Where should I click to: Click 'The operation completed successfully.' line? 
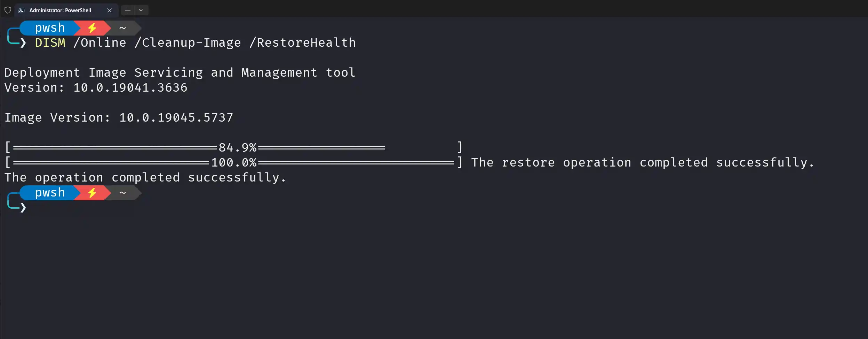coord(145,178)
